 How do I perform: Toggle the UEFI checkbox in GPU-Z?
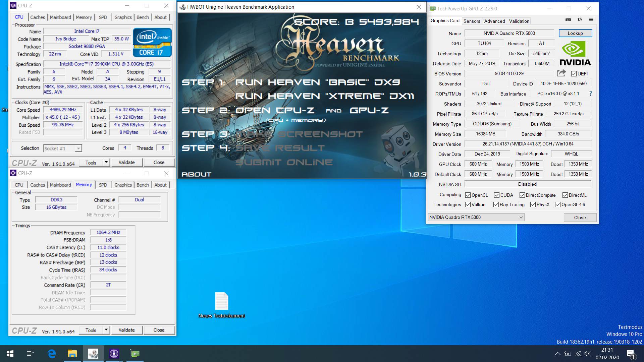click(x=574, y=74)
